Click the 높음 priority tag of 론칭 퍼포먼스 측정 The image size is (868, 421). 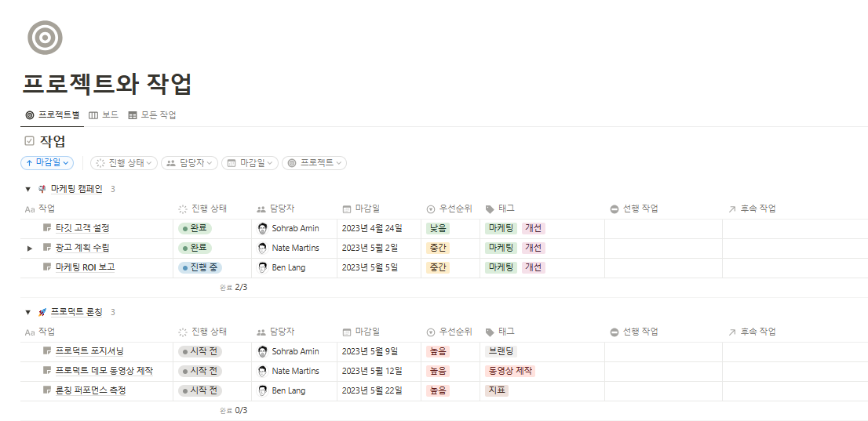[x=438, y=390]
